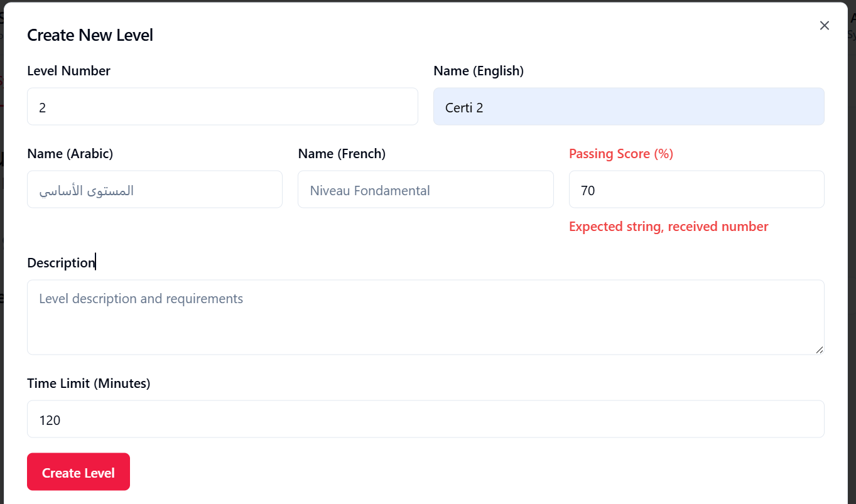Focus the Description textarea
Viewport: 856px width, 504px height.
pos(425,317)
